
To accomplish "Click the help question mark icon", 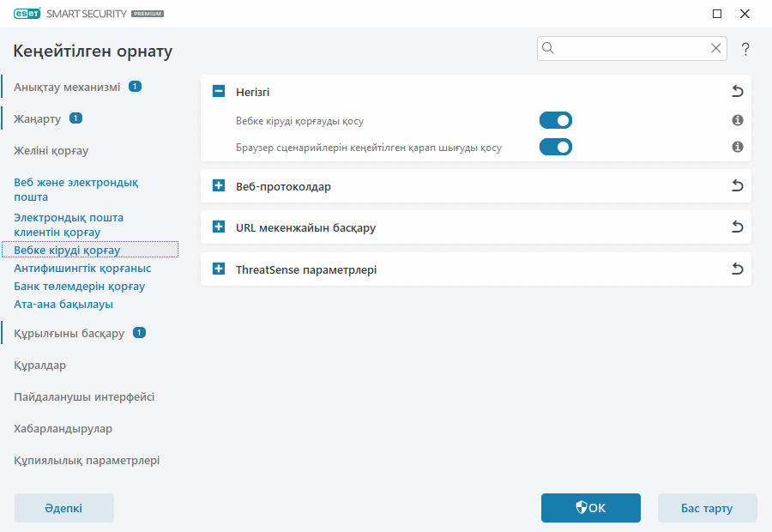I will click(745, 49).
